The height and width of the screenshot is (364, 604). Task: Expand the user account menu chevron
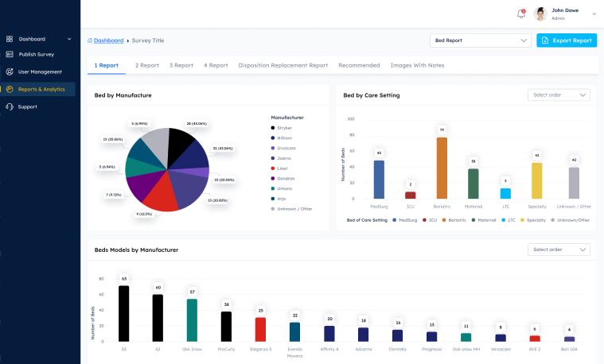594,14
